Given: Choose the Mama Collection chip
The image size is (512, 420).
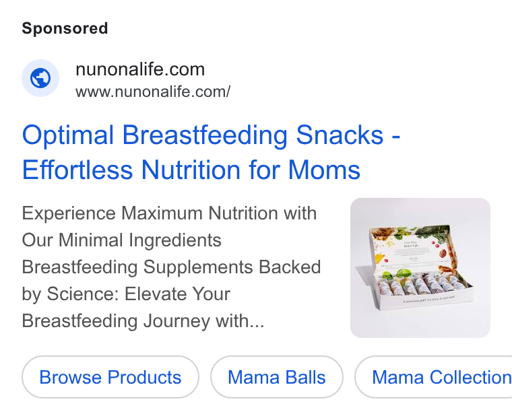Looking at the screenshot, I should 434,377.
